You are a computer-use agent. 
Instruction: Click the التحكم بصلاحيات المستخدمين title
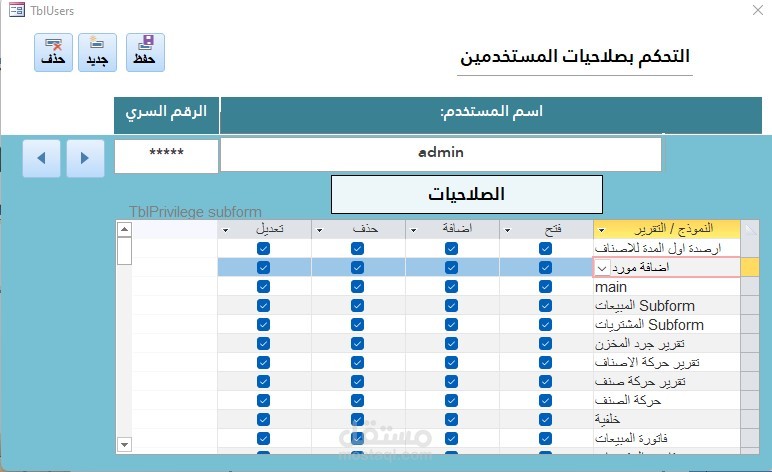[x=575, y=56]
